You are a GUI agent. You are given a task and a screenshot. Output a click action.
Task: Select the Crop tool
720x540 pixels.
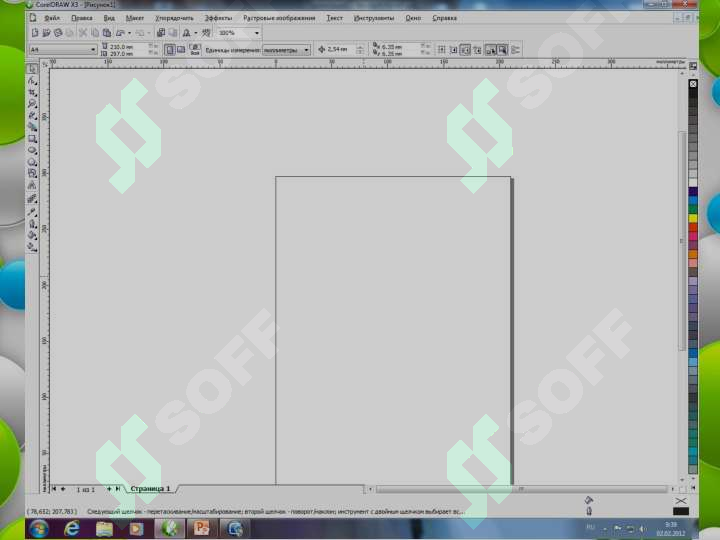pyautogui.click(x=32, y=92)
